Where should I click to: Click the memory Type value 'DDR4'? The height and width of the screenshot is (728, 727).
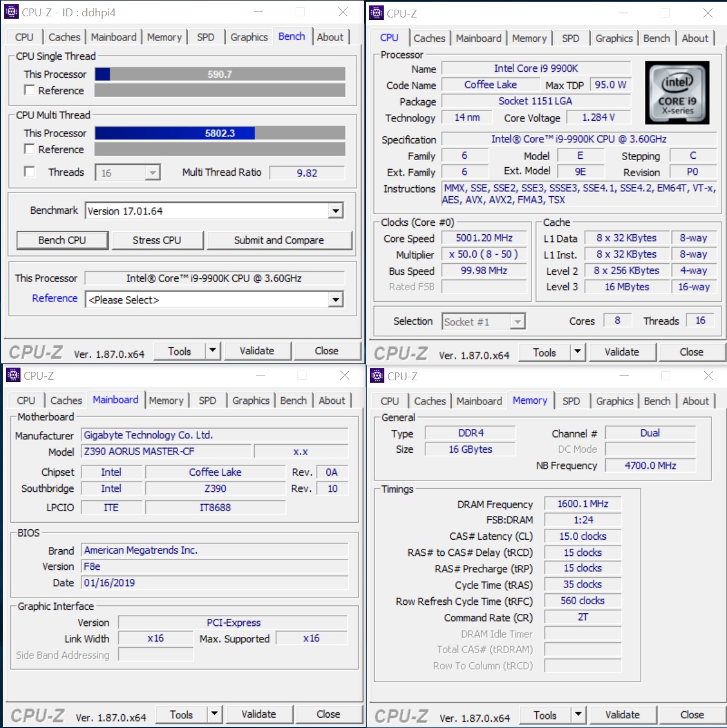click(x=471, y=433)
